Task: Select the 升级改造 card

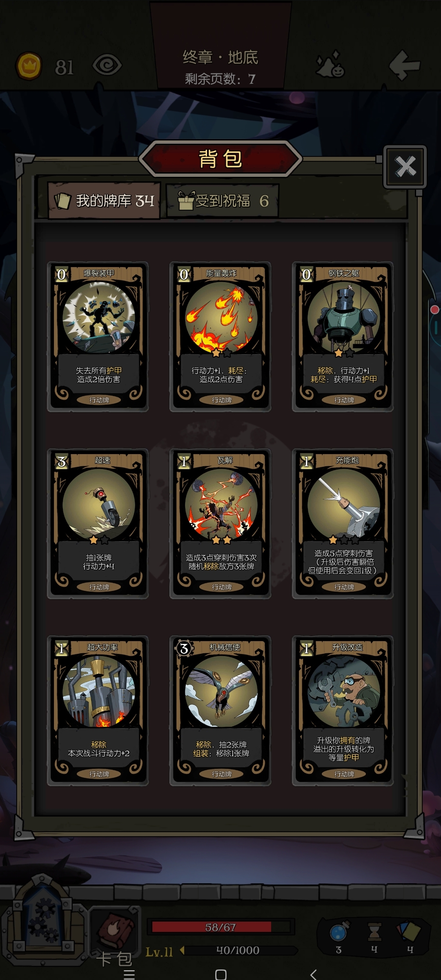Action: 343,710
